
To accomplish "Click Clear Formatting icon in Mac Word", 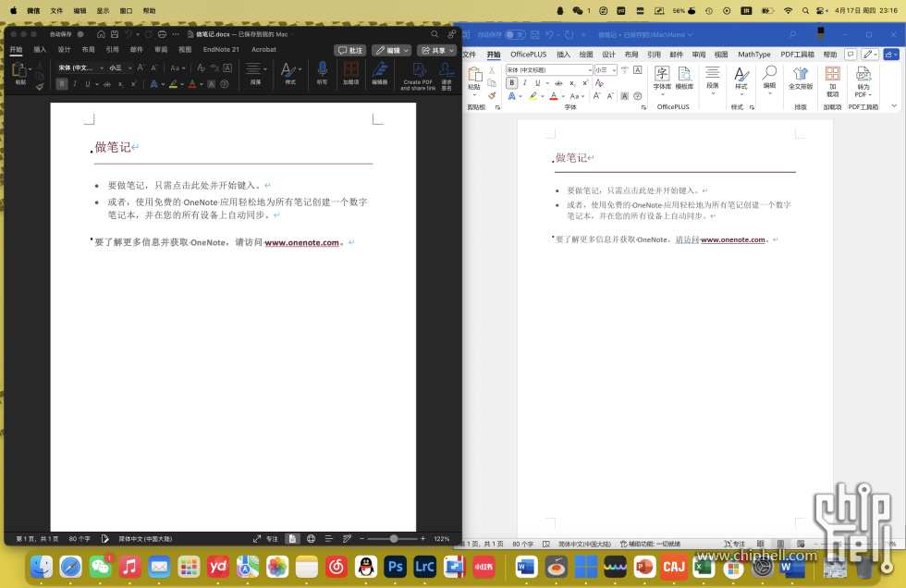I will point(202,67).
